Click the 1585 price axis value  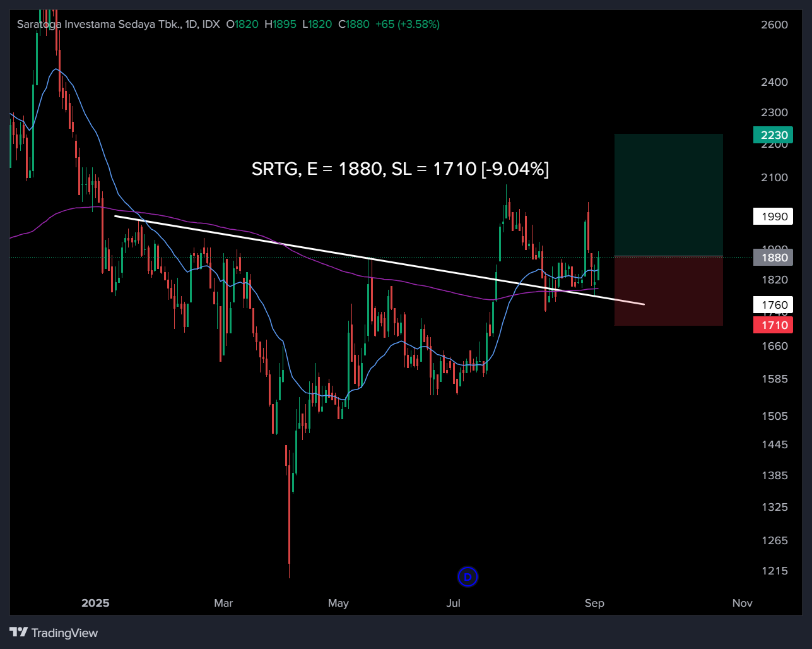click(x=774, y=379)
